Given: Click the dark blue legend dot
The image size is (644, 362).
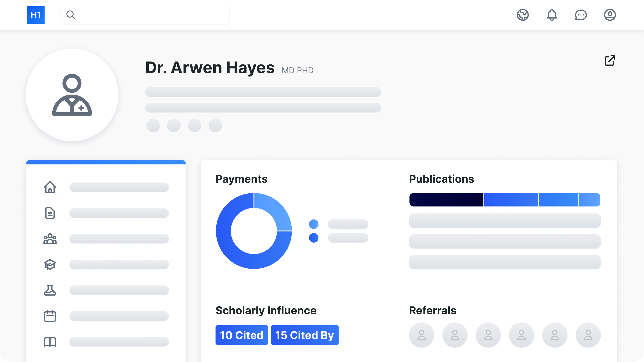Looking at the screenshot, I should 314,238.
